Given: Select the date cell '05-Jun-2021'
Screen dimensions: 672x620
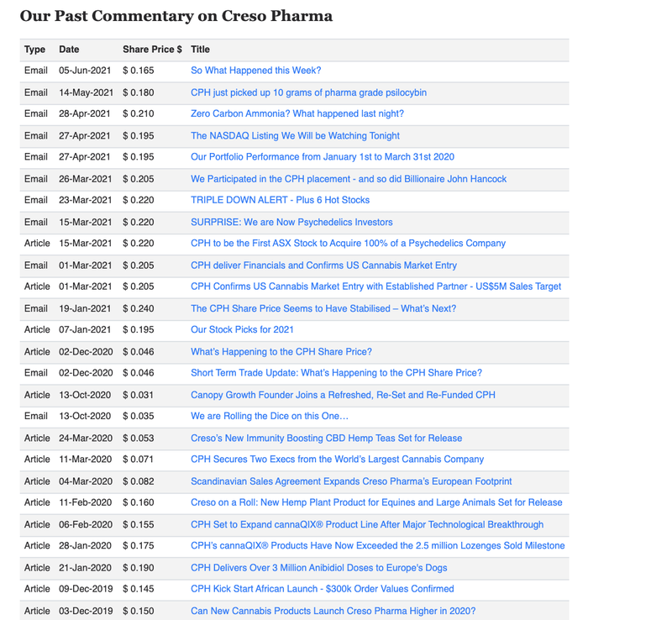Looking at the screenshot, I should [85, 71].
